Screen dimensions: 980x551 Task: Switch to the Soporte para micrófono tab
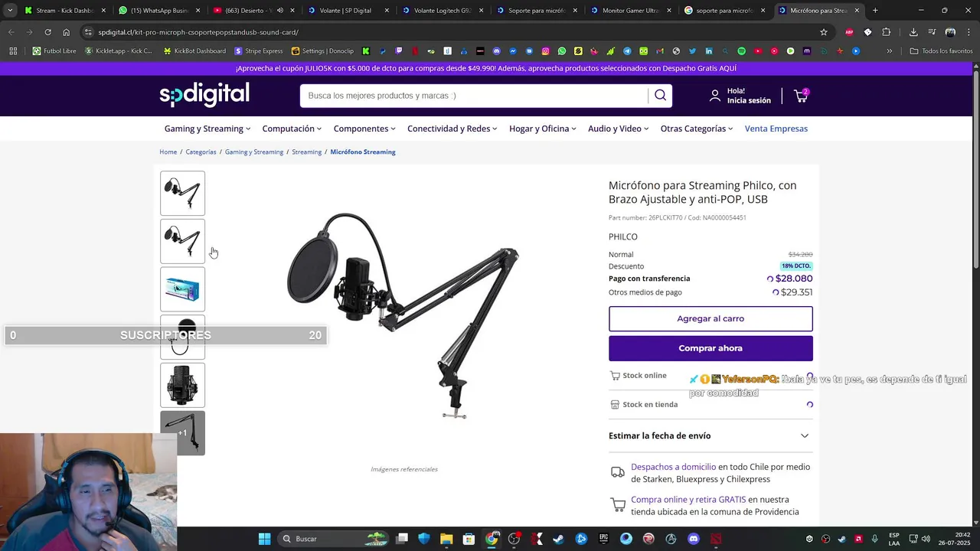pyautogui.click(x=537, y=11)
